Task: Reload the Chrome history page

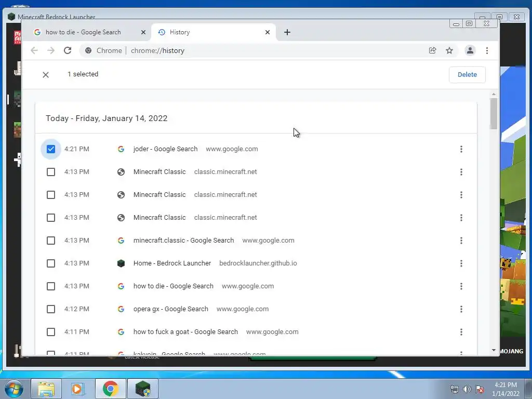Action: coord(68,50)
